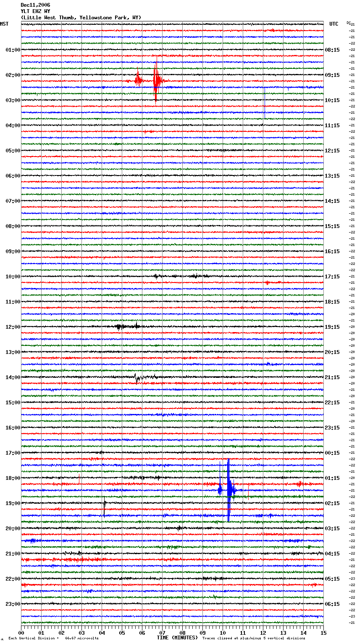
Task: Click the Traces clipped footnote text
Action: (x=254, y=638)
